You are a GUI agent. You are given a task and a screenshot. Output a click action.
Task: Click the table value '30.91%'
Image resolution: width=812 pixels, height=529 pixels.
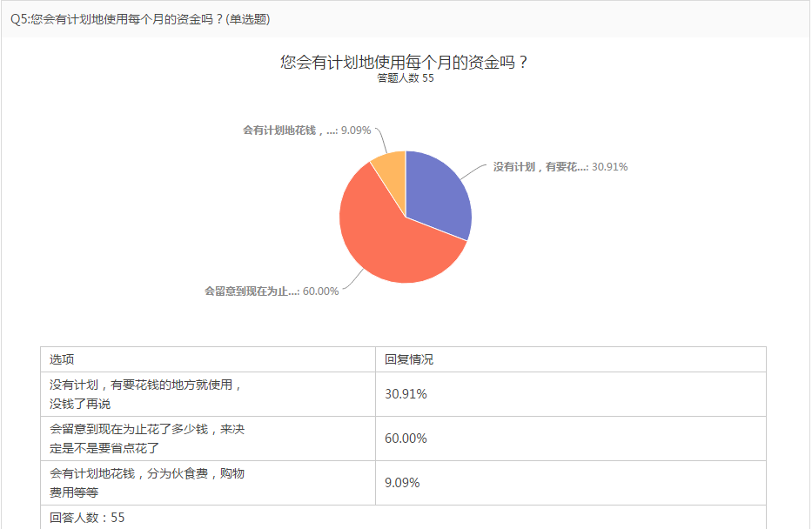(x=406, y=394)
